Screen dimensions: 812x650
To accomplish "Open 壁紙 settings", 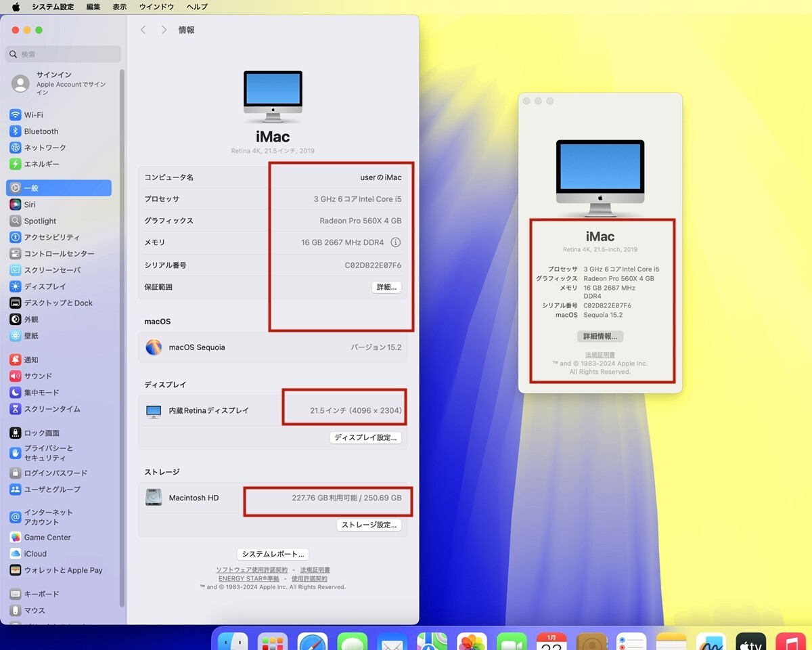I will (x=59, y=336).
